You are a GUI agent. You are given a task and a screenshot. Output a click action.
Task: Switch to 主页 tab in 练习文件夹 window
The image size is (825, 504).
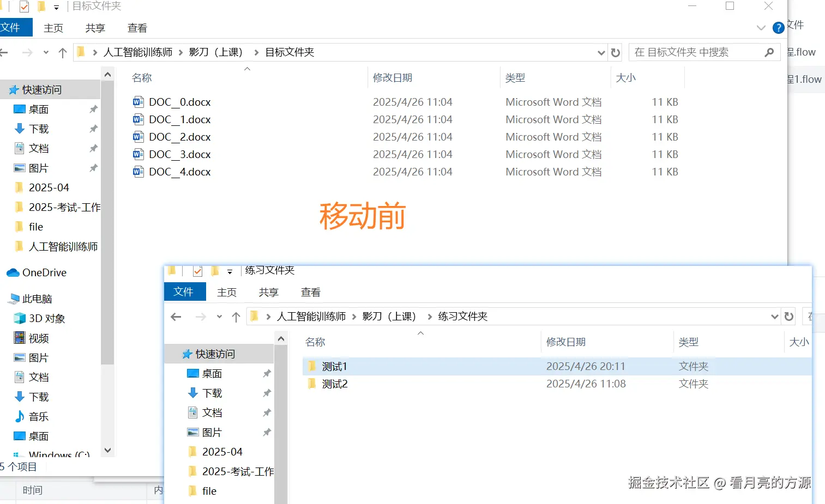point(227,292)
